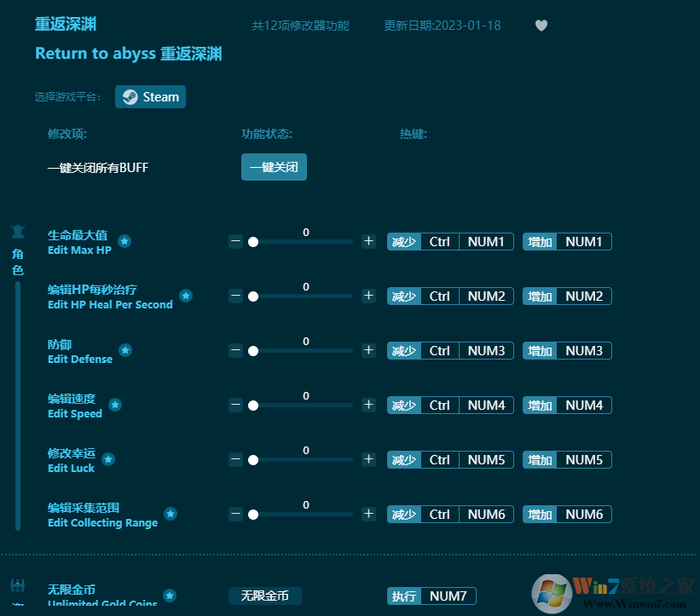Click star icon next to Edit HP Heal Per Second
Screen dimensions: 700x616
(186, 296)
